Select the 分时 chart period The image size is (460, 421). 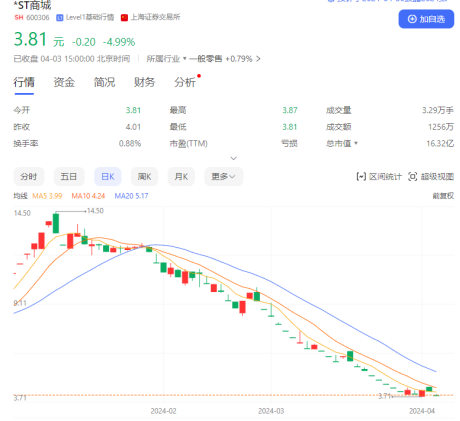(x=29, y=176)
